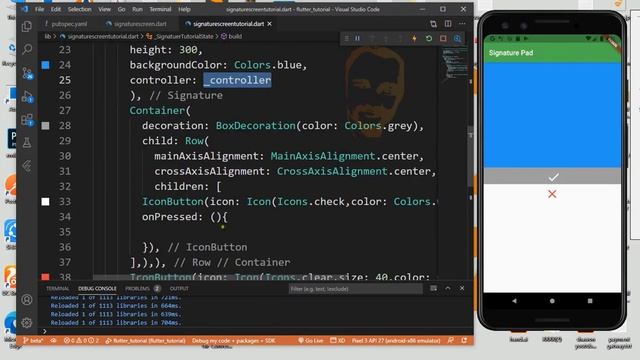Click the Step Out debug button
This screenshot has width=640, height=360.
point(400,38)
